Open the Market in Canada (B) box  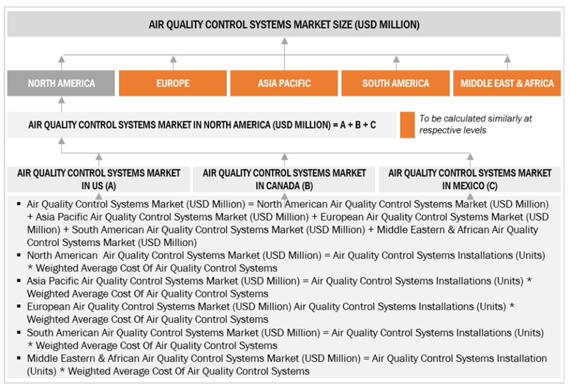(x=285, y=179)
